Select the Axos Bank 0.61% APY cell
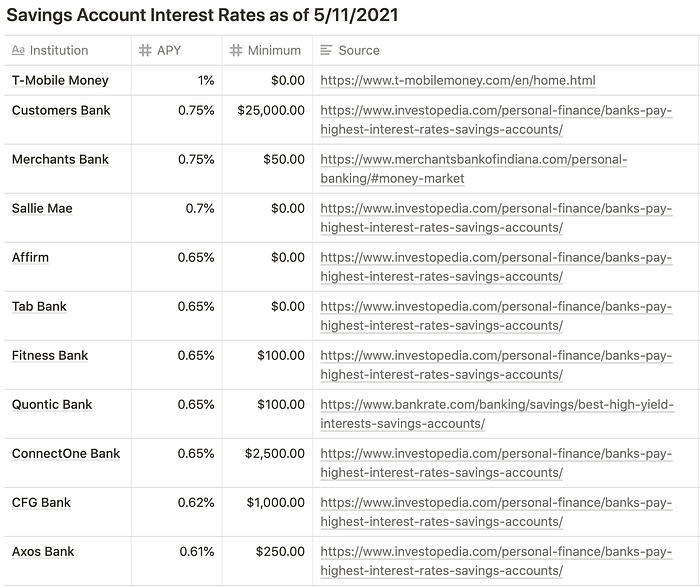Screen dimensions: 700x587 point(197,552)
